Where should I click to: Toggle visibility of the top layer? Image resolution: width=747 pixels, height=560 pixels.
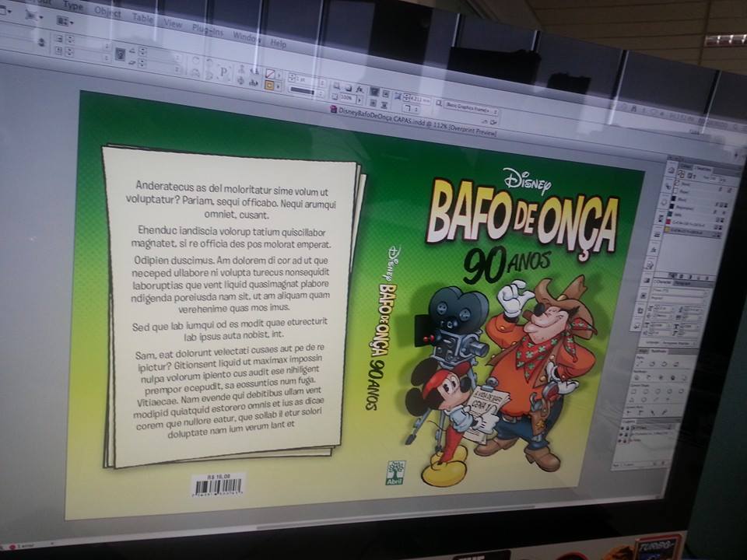pos(622,429)
